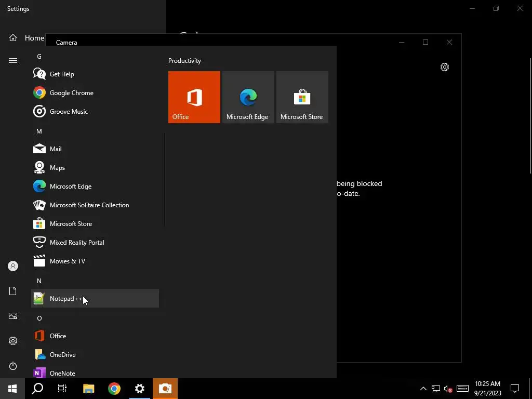Image resolution: width=532 pixels, height=399 pixels.
Task: Open Get Help from the app list
Action: tap(95, 74)
